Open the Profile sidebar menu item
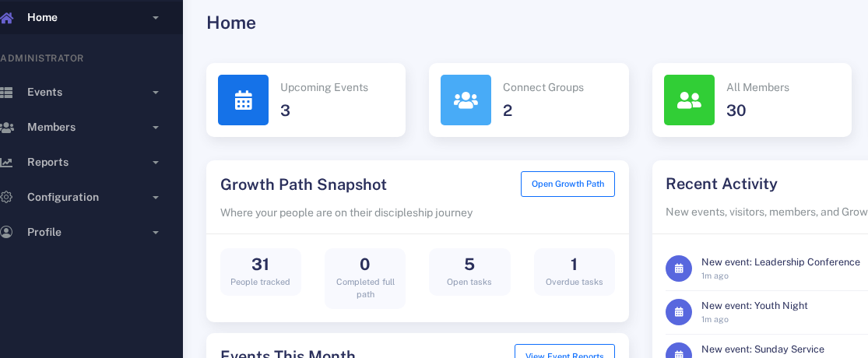This screenshot has width=868, height=358. coord(91,232)
